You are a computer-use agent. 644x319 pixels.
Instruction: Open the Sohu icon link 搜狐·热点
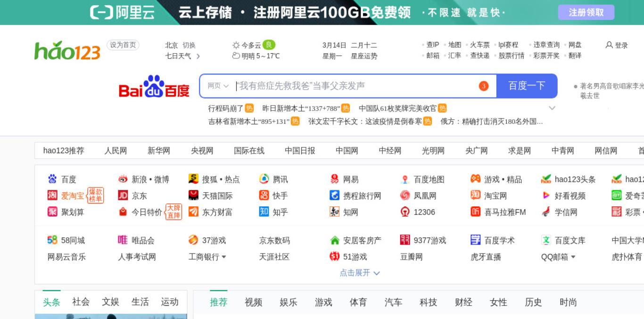(214, 180)
